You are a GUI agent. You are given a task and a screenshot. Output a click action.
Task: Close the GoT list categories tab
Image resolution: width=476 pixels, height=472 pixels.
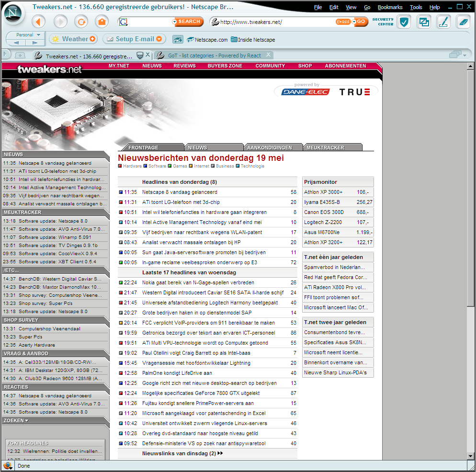268,55
